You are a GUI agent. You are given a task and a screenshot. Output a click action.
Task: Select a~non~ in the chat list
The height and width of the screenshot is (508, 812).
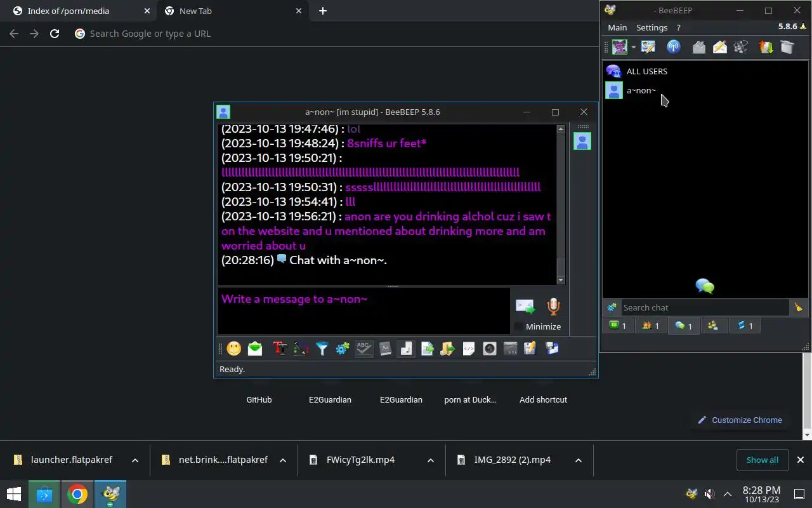click(x=704, y=90)
